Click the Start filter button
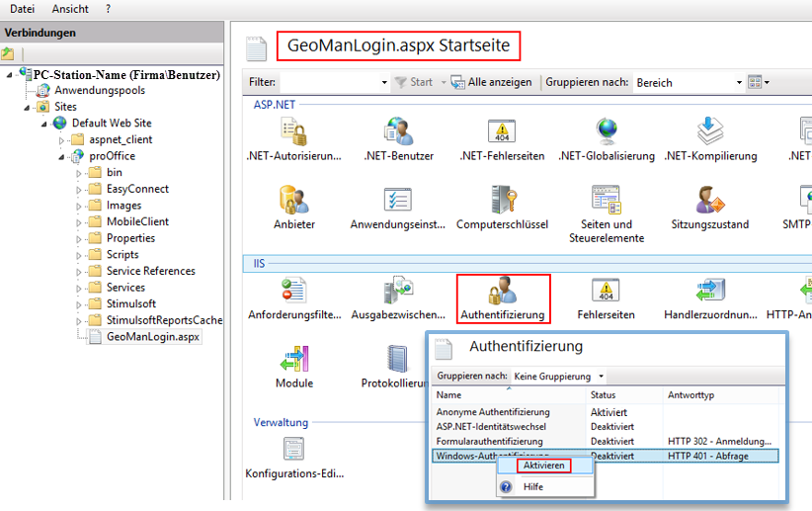 (413, 82)
